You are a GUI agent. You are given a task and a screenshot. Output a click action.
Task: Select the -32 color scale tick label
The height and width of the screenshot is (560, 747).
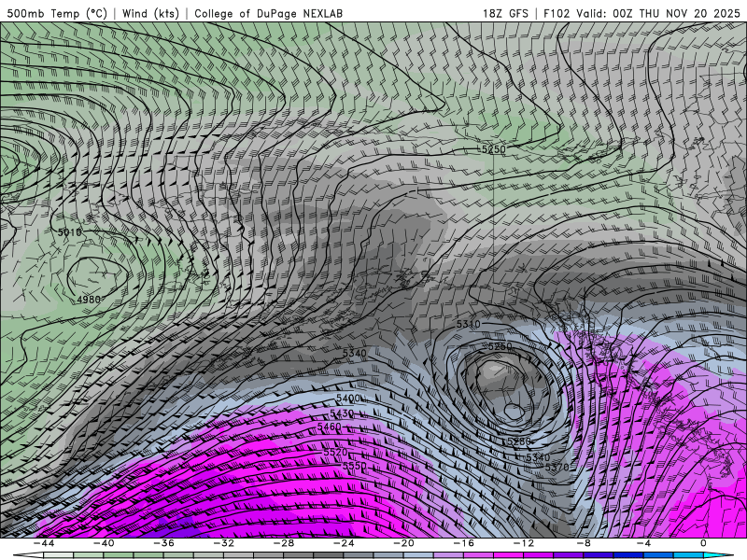pos(224,543)
